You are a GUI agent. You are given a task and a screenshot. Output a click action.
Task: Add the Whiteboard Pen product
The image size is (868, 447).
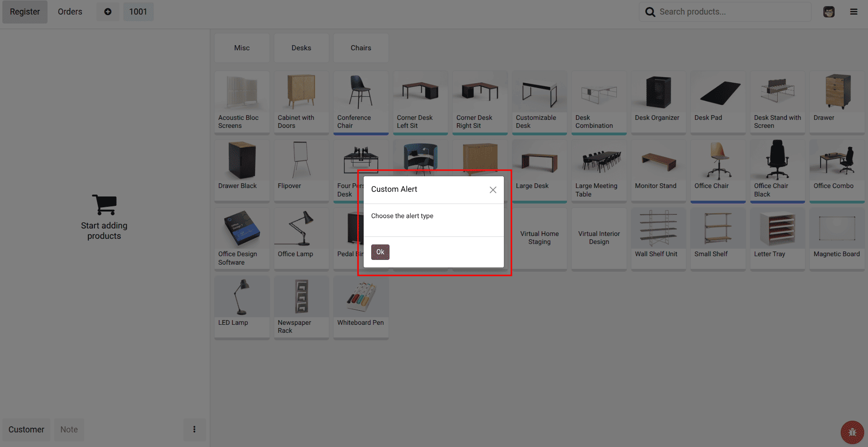pyautogui.click(x=360, y=307)
